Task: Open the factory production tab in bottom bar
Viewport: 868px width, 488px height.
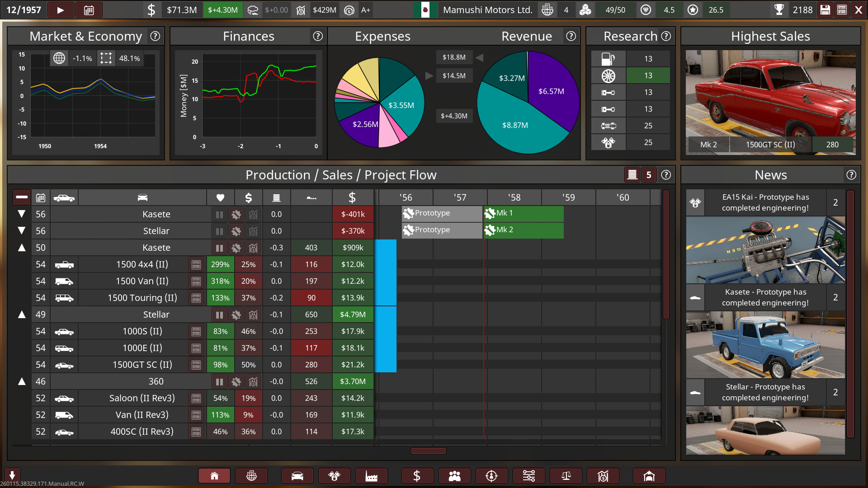Action: coord(371,476)
